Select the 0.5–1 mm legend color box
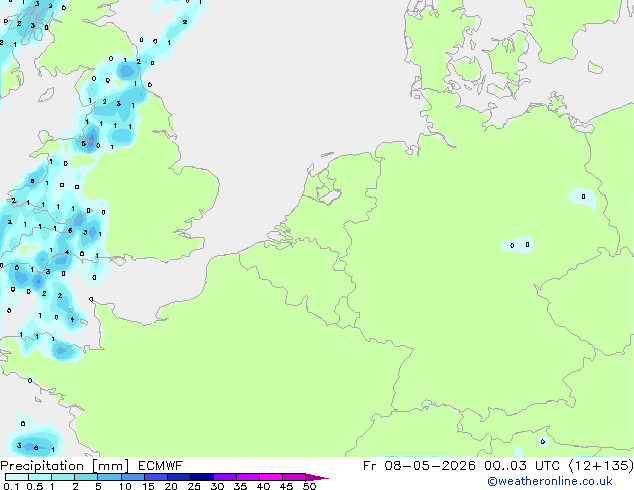Image resolution: width=634 pixels, height=490 pixels. click(40, 477)
